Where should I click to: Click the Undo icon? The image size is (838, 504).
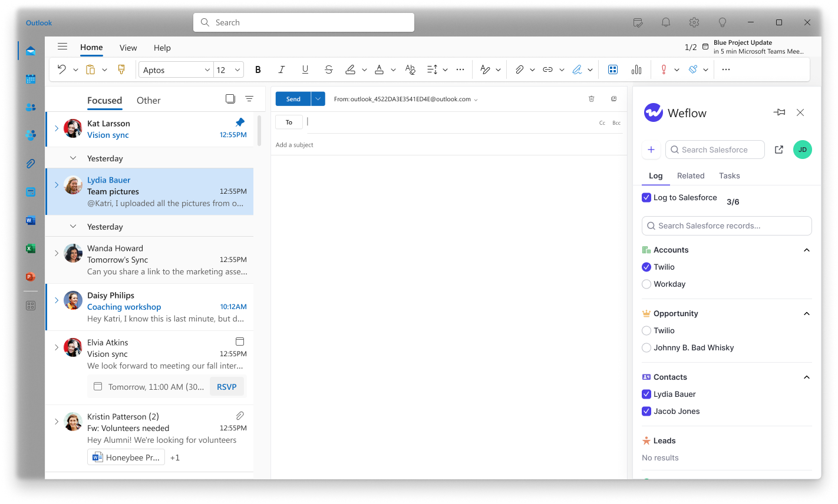click(61, 69)
